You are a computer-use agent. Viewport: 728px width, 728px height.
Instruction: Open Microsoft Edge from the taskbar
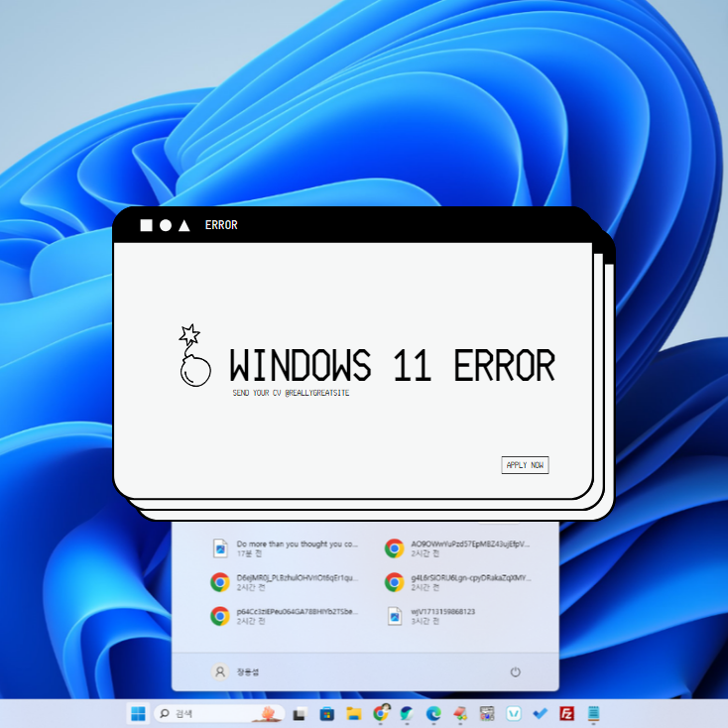coord(433,713)
